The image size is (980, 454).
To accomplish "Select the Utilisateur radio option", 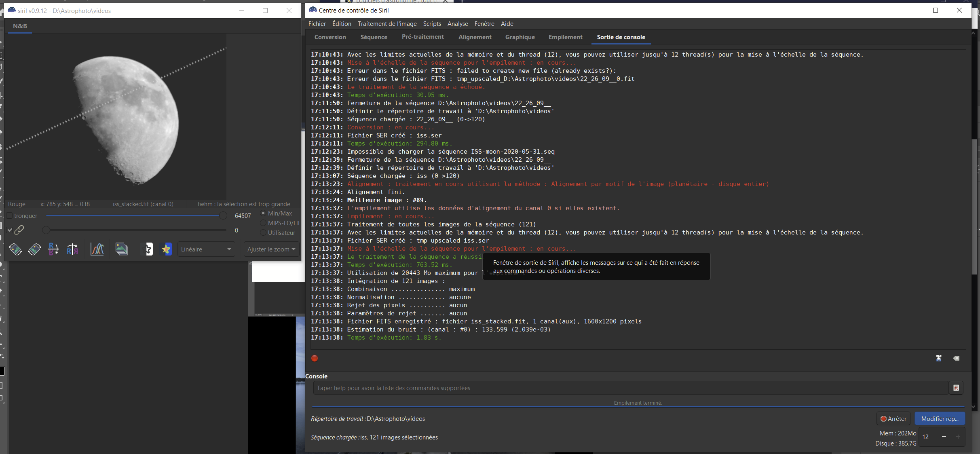I will (x=263, y=233).
